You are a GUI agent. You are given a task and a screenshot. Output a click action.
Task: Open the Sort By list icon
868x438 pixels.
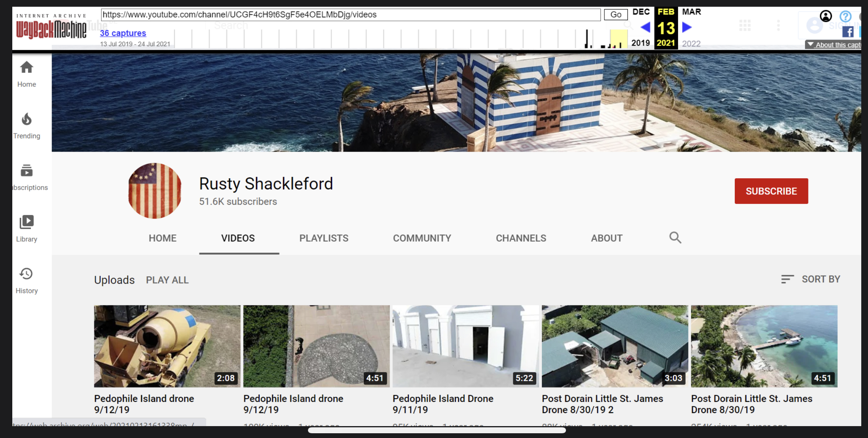pos(787,279)
